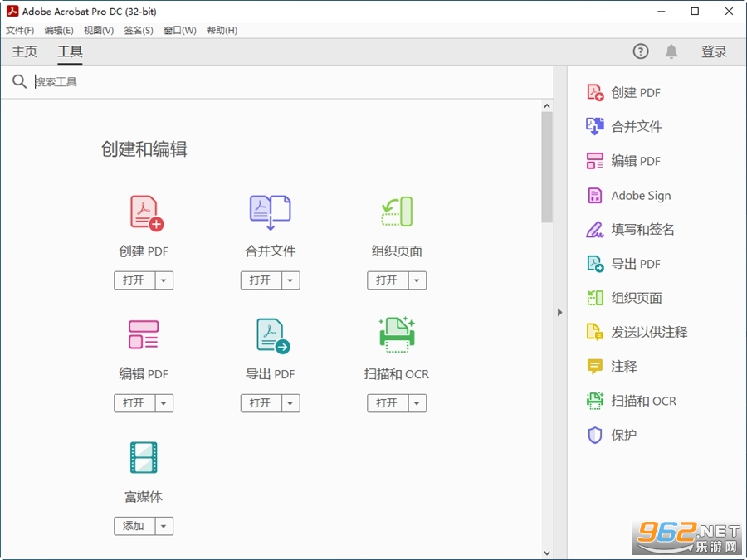This screenshot has height=560, width=747.
Task: Click 打开 button under 编辑 PDF
Action: click(x=134, y=403)
